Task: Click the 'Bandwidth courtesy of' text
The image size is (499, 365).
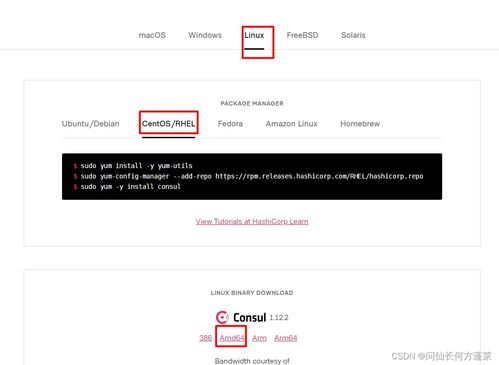Action: pyautogui.click(x=252, y=361)
